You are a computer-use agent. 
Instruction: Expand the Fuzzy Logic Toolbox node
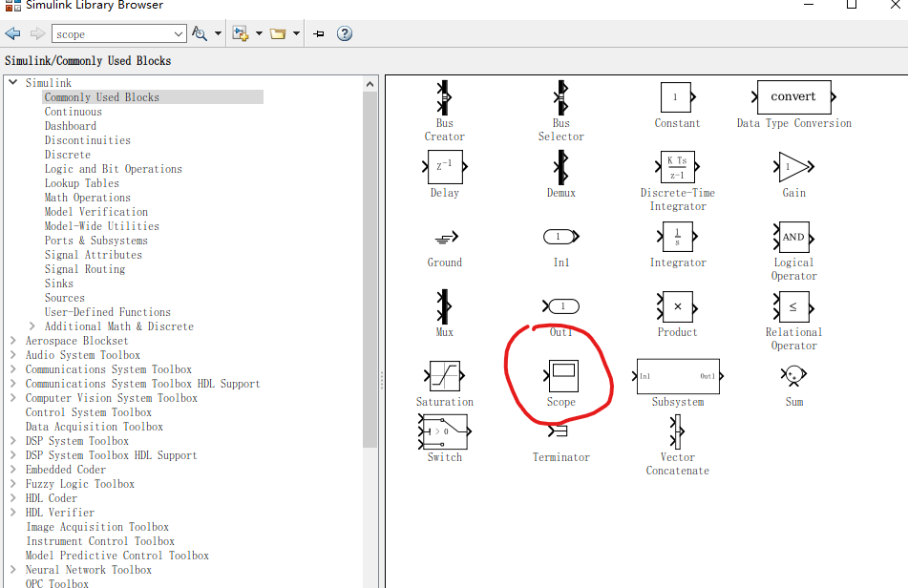point(12,483)
